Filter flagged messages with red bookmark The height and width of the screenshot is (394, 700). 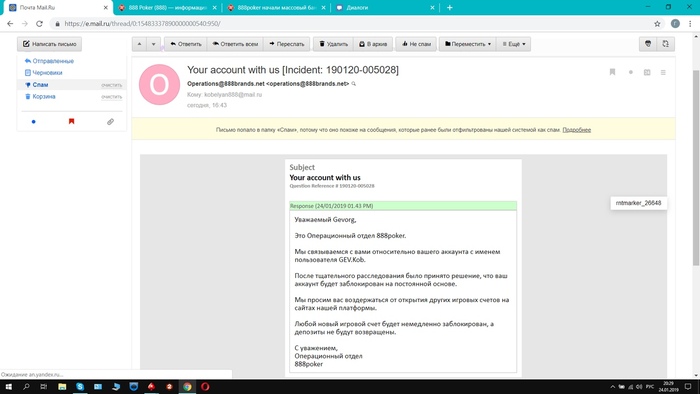pos(71,121)
